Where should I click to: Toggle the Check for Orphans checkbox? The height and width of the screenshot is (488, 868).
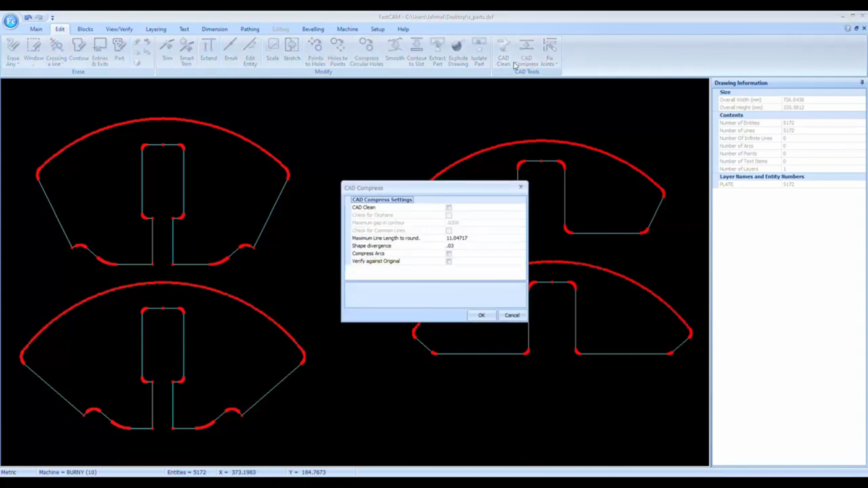pos(448,215)
